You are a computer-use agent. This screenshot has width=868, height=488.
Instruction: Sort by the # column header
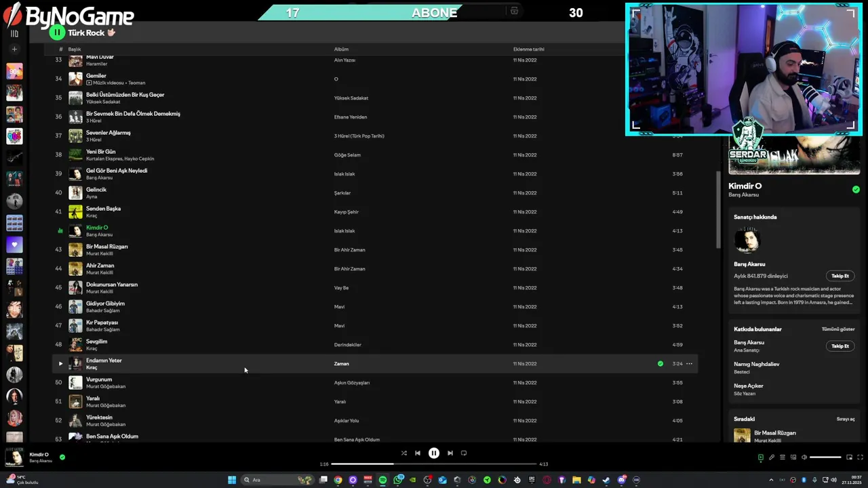tap(60, 49)
